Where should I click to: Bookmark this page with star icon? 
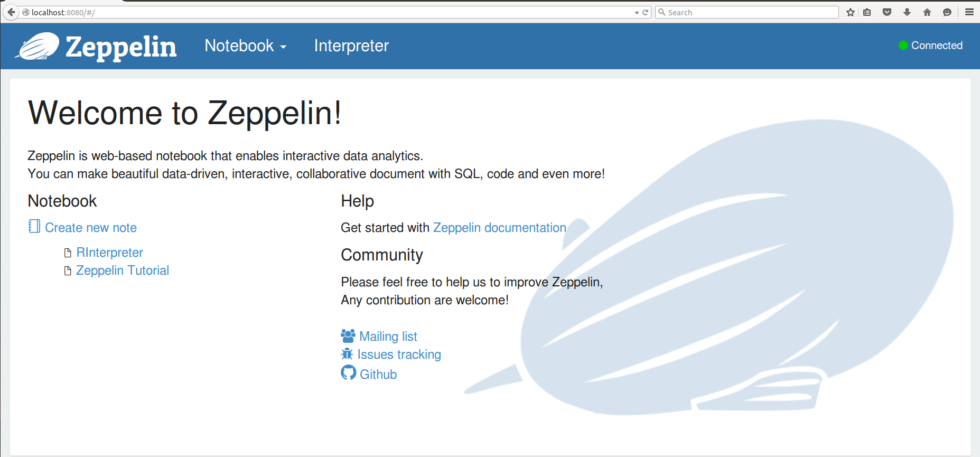[x=851, y=12]
